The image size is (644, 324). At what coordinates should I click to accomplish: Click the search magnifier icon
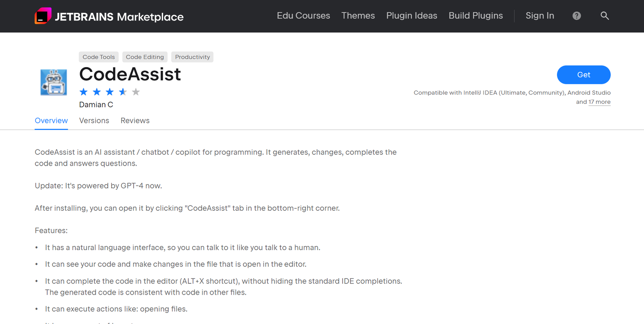click(605, 16)
